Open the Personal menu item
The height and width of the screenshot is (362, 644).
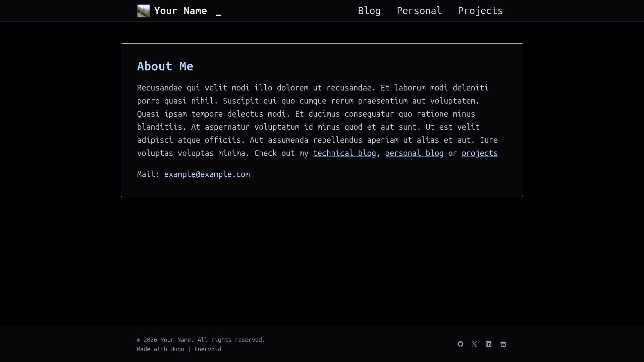click(x=419, y=11)
